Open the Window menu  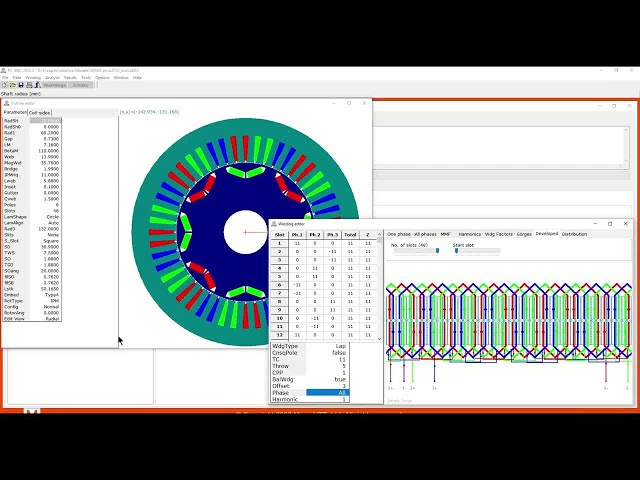121,78
